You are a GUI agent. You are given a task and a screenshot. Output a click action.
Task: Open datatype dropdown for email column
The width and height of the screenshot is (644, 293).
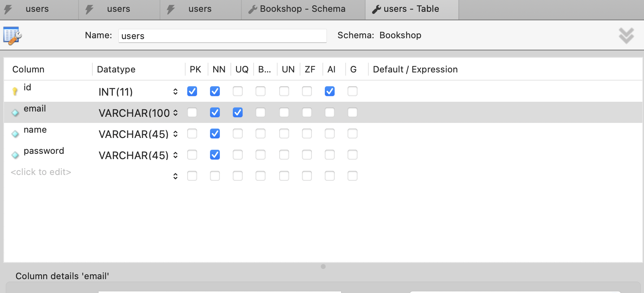pos(175,113)
